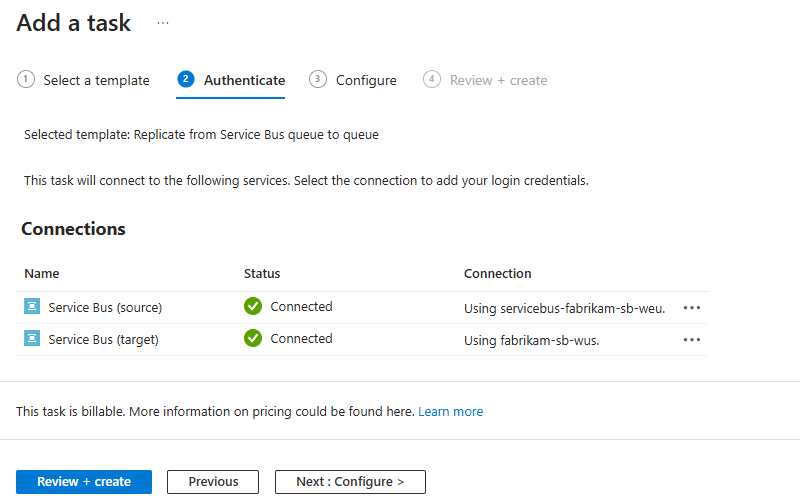The image size is (800, 500).
Task: Switch to Select a template tab
Action: coord(96,80)
